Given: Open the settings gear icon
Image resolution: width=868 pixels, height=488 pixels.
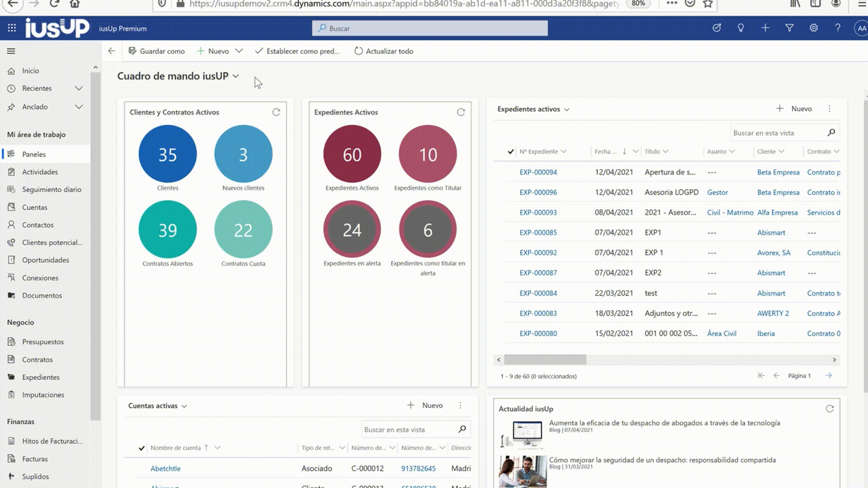Looking at the screenshot, I should (x=814, y=28).
